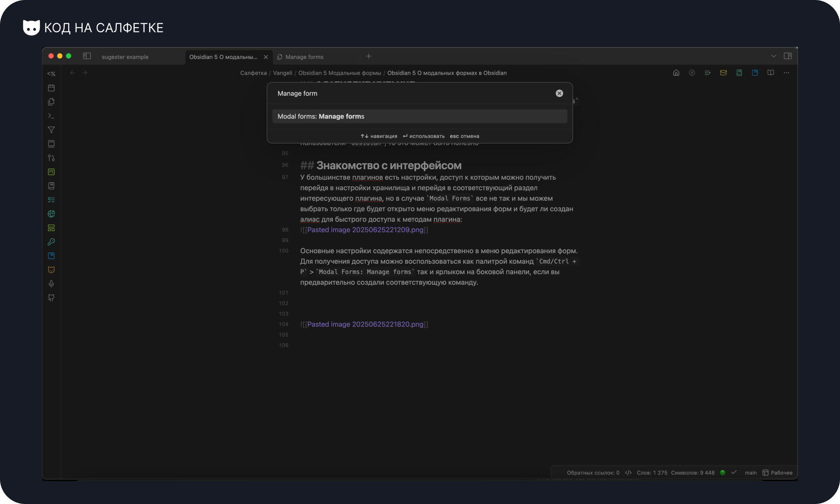
Task: Open the git branch ribbon icon
Action: [51, 158]
